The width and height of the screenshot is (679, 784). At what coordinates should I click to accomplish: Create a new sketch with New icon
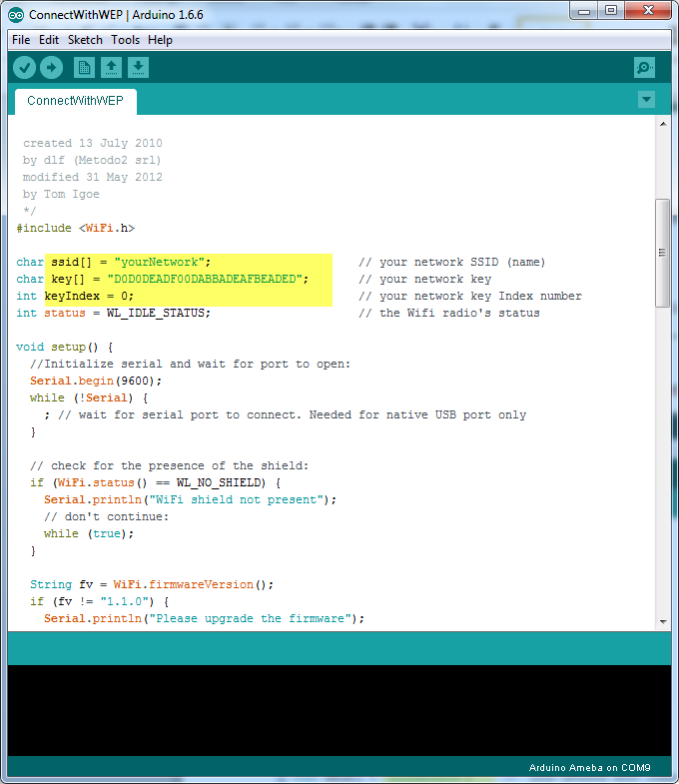click(84, 68)
